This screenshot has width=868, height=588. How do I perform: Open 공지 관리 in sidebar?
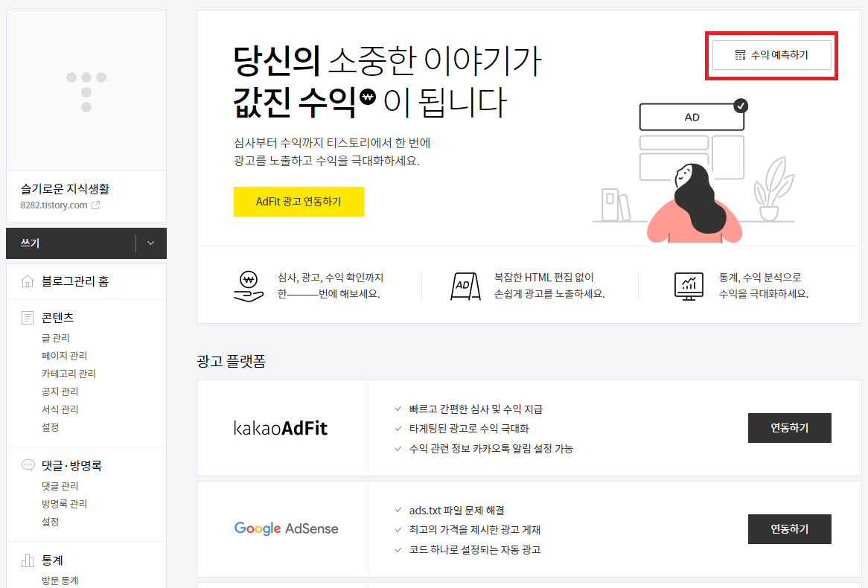[x=60, y=392]
